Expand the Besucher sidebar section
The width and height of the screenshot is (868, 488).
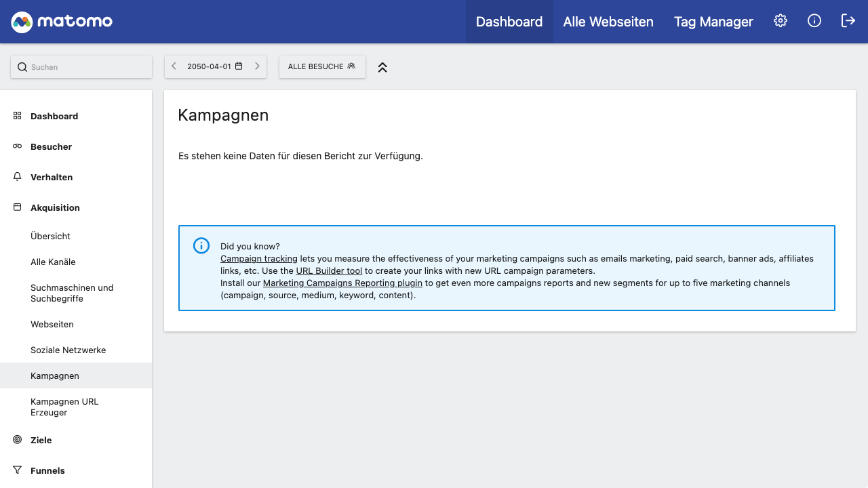pos(76,146)
